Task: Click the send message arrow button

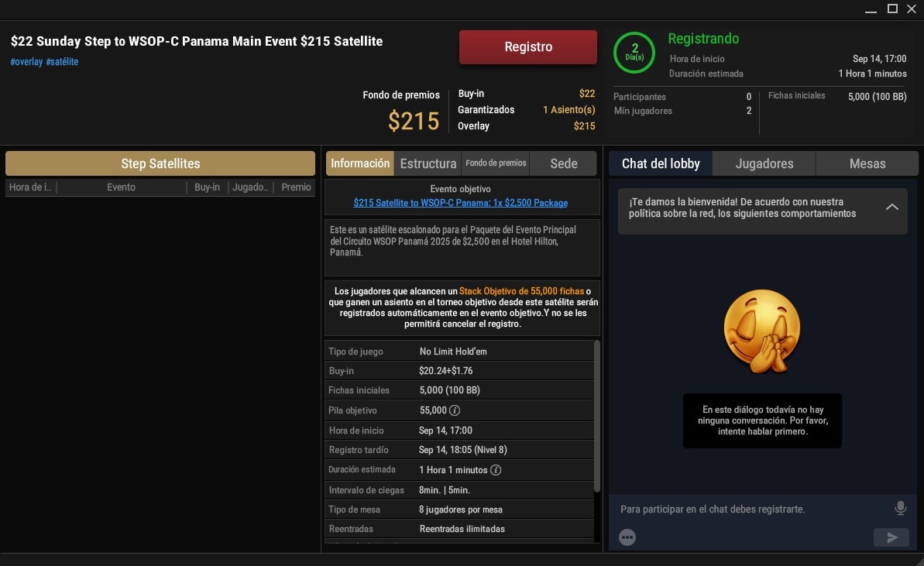Action: [891, 537]
